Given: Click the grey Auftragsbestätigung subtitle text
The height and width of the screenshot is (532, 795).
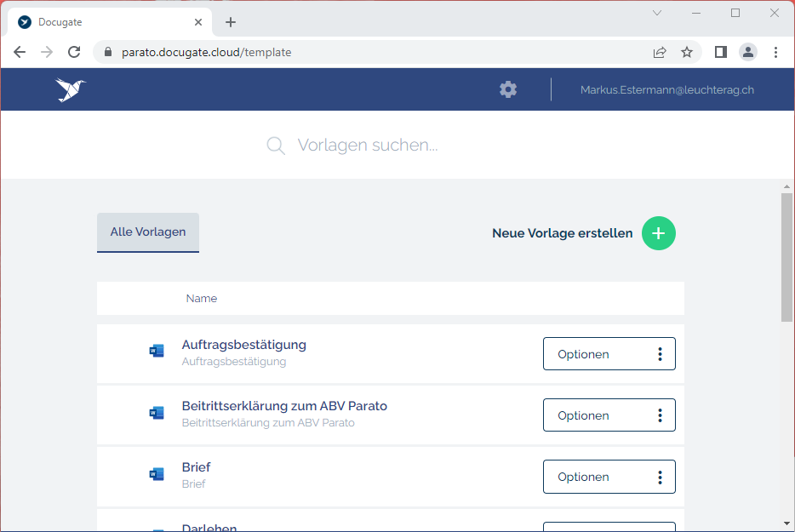Looking at the screenshot, I should click(x=234, y=362).
